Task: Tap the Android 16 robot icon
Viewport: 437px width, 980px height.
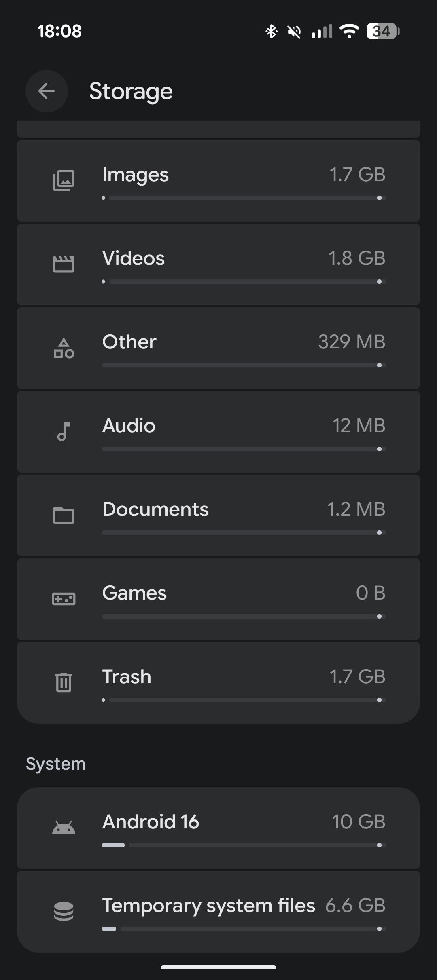Action: tap(64, 828)
